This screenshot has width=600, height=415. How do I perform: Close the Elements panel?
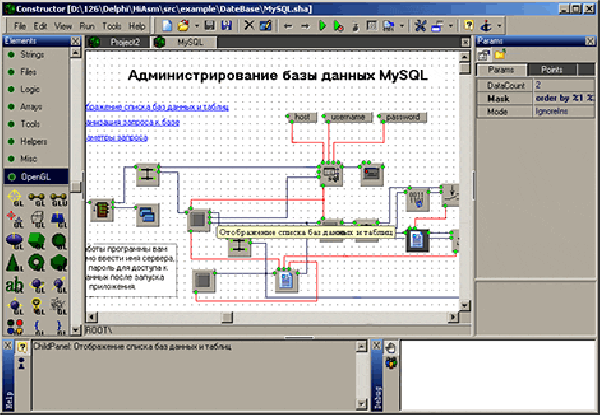[75, 41]
